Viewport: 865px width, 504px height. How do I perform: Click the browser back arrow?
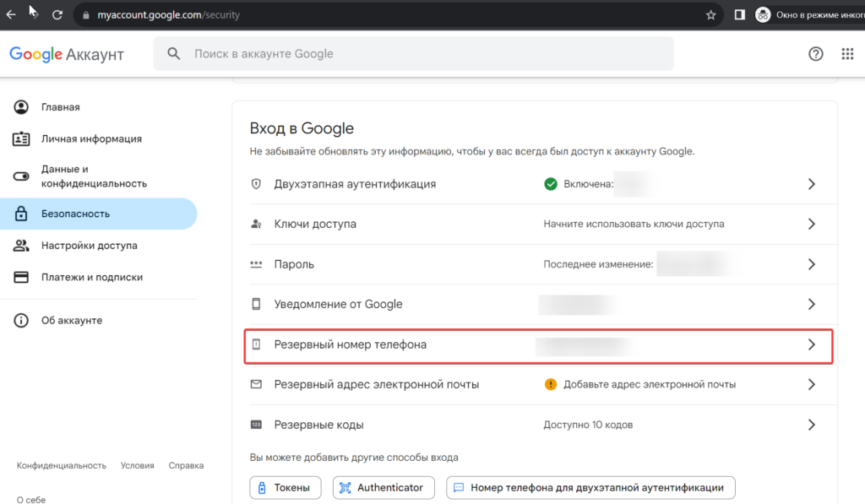11,15
